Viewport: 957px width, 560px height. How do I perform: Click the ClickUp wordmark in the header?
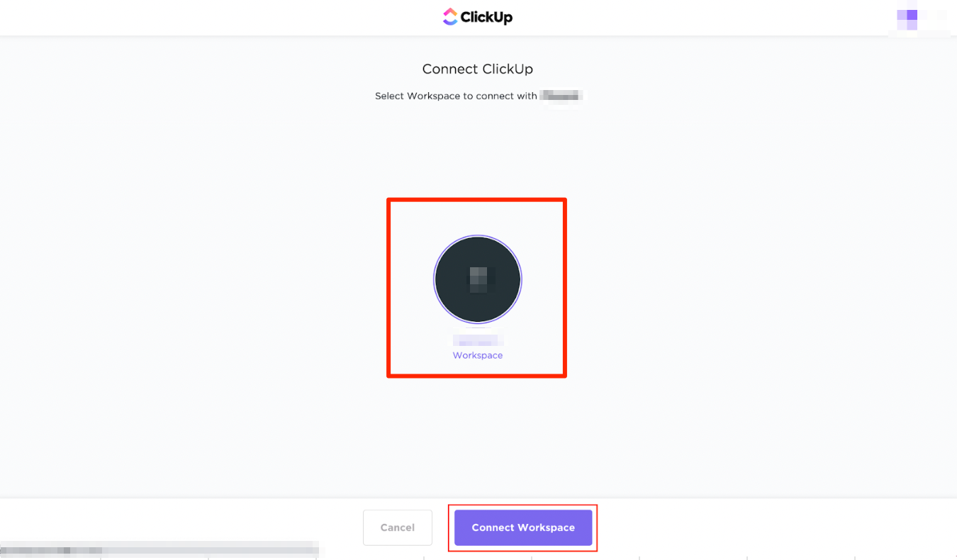click(486, 18)
